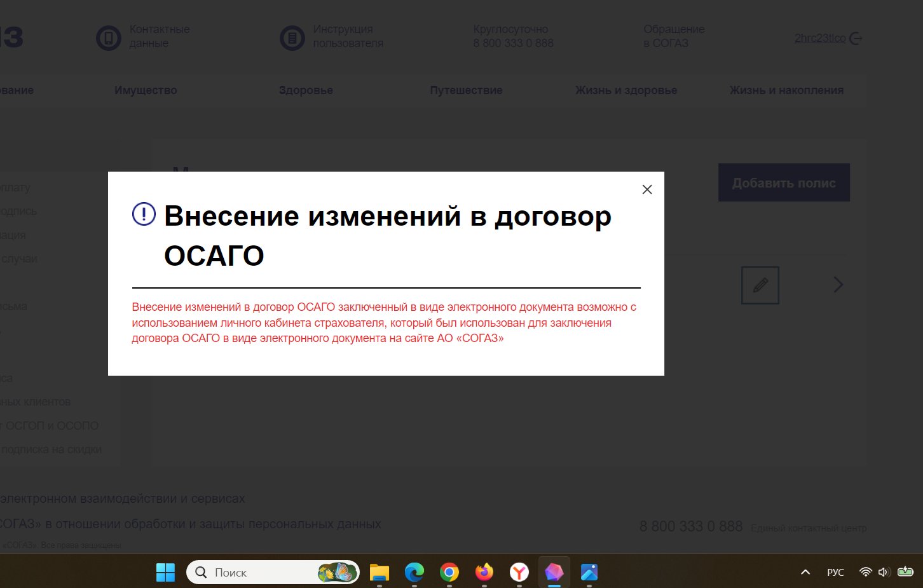Click the red ОСАГО notice paragraph
This screenshot has width=923, height=588.
pyautogui.click(x=384, y=322)
